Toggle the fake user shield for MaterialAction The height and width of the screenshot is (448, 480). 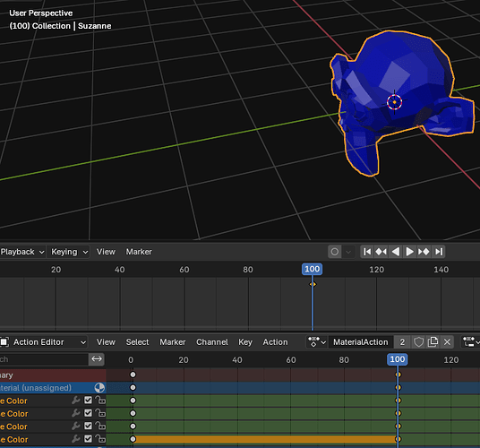418,342
